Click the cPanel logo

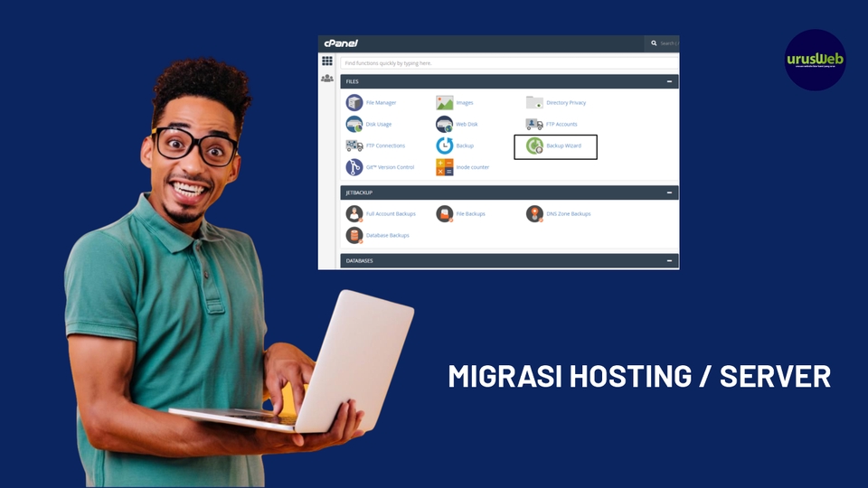click(x=341, y=43)
